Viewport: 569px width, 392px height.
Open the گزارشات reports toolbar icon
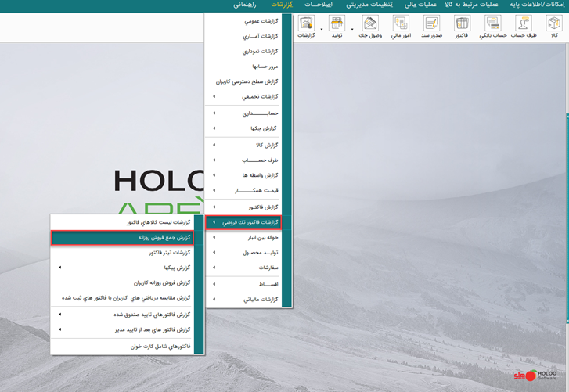(x=306, y=27)
